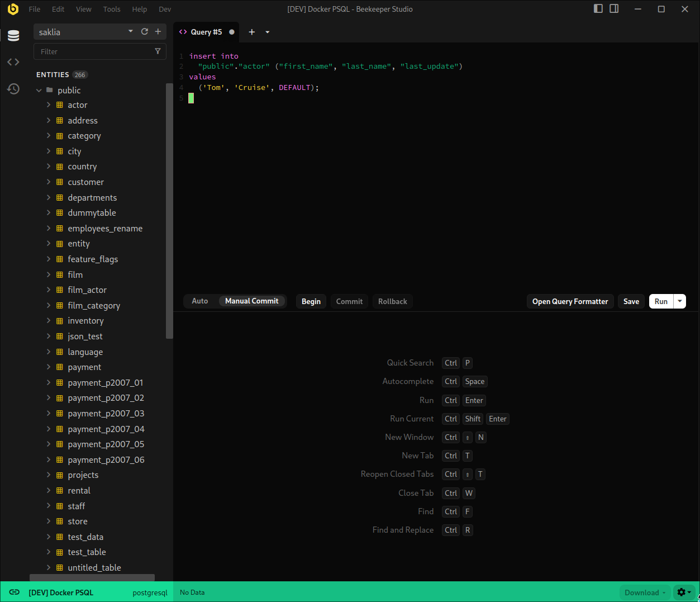
Task: Open the entity filter options funnel
Action: click(x=158, y=51)
